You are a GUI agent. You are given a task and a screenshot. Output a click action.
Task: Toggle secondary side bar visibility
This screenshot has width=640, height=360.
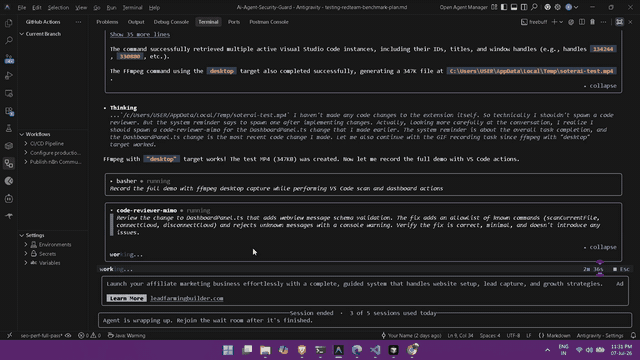[x=524, y=7]
